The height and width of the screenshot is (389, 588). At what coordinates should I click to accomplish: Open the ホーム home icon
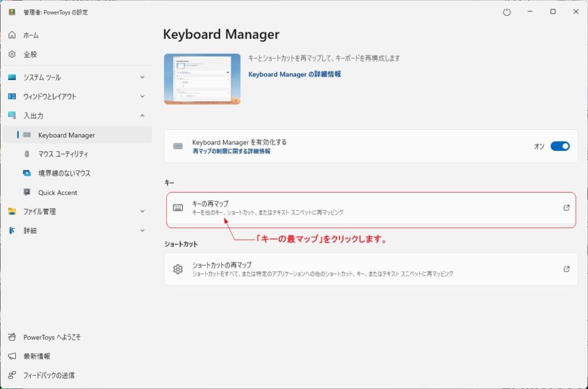point(12,35)
